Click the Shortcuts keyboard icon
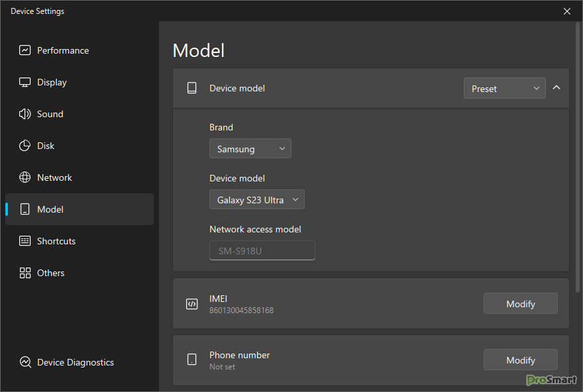This screenshot has height=392, width=583. click(25, 241)
